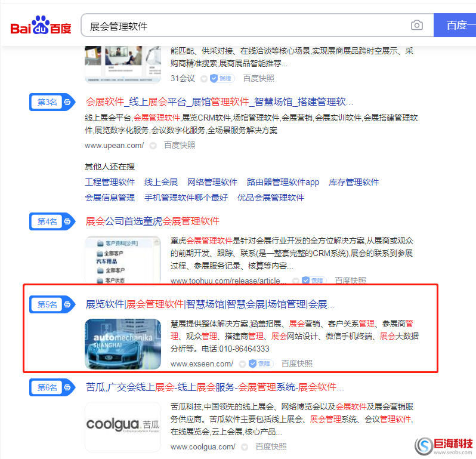Open camera image search in search box
Viewport: 476px width, 459px height.
point(416,25)
